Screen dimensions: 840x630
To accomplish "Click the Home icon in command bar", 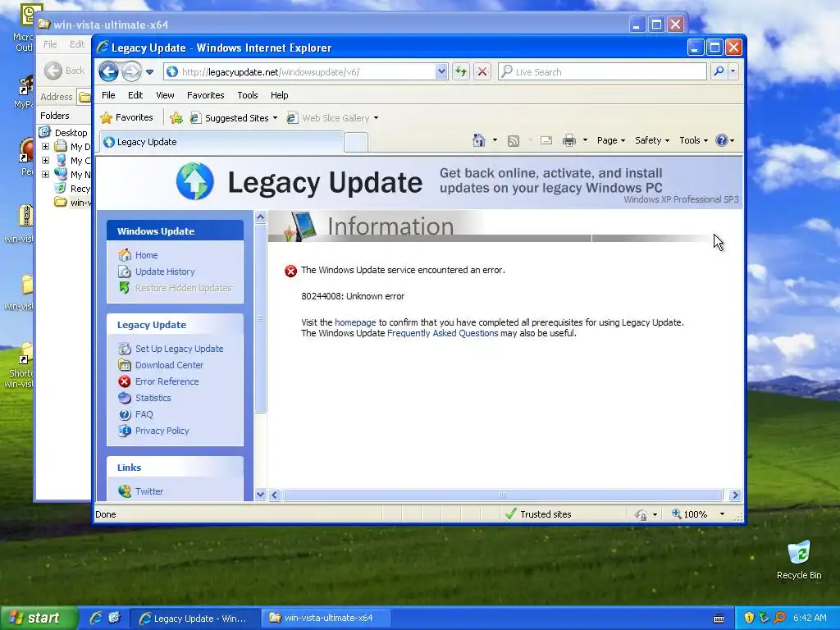I will click(479, 140).
